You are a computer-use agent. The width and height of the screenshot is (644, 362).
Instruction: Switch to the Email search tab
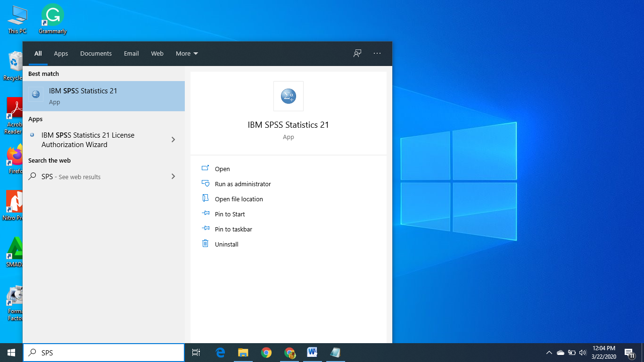[131, 53]
